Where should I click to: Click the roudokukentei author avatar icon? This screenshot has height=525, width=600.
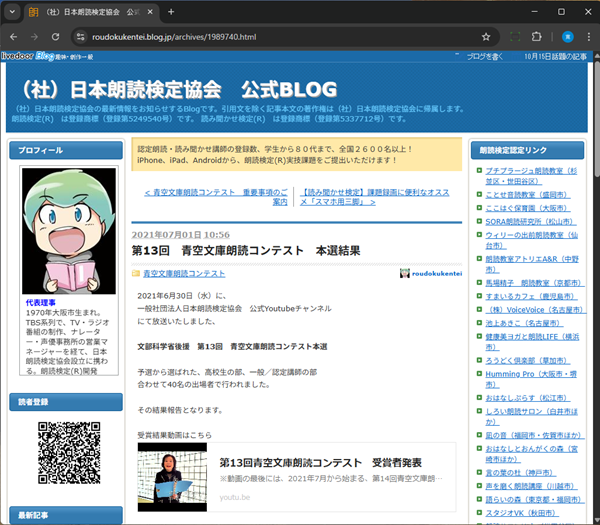[x=405, y=273]
